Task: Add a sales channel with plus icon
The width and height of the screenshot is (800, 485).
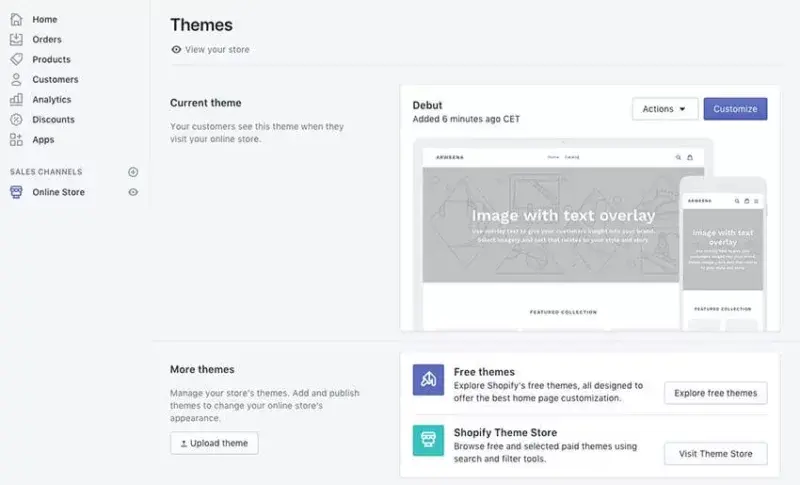Action: (x=133, y=172)
